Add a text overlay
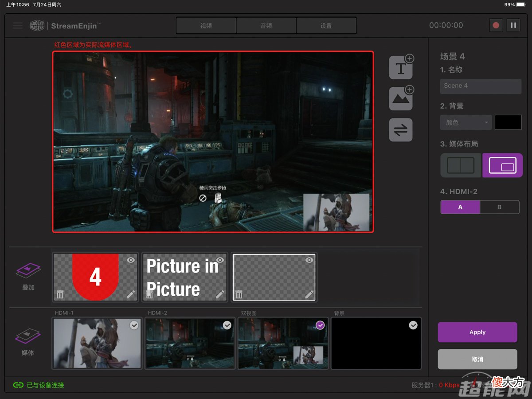This screenshot has height=399, width=532. click(401, 67)
